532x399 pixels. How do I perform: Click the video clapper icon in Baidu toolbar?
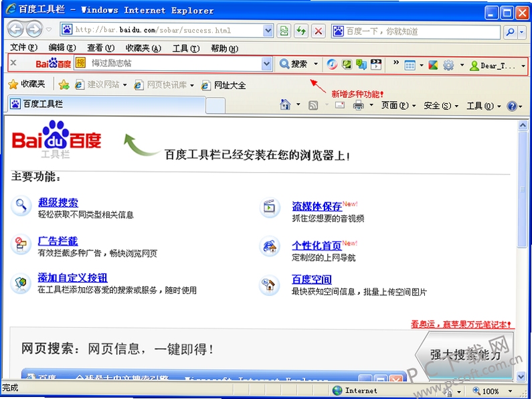click(376, 64)
